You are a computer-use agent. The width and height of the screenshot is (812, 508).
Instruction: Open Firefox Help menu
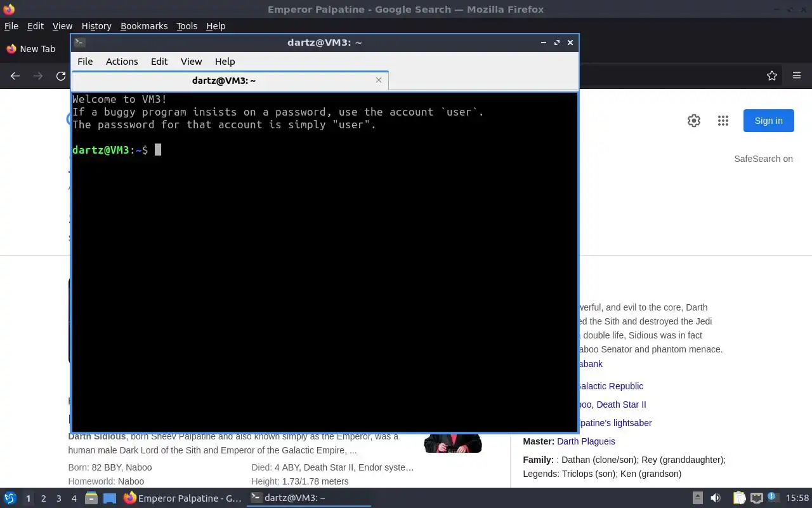click(x=216, y=26)
